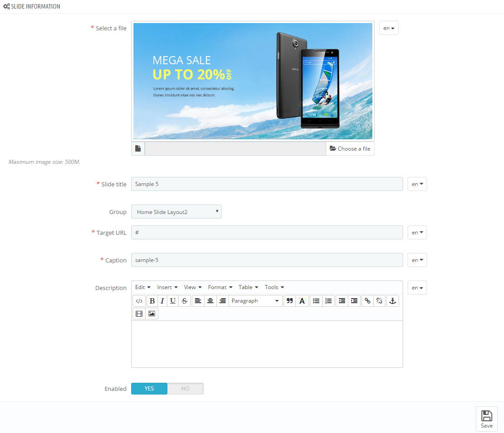Open Group select Home Slide Layout2
Image resolution: width=504 pixels, height=433 pixels.
click(176, 212)
